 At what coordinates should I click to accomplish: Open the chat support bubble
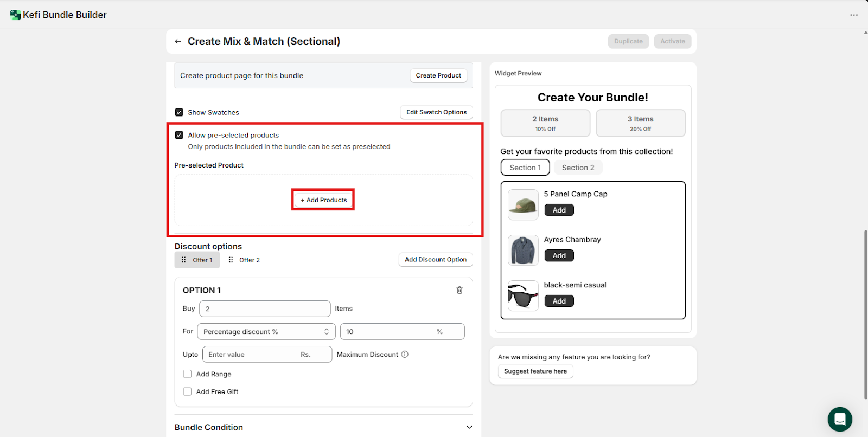coord(839,419)
